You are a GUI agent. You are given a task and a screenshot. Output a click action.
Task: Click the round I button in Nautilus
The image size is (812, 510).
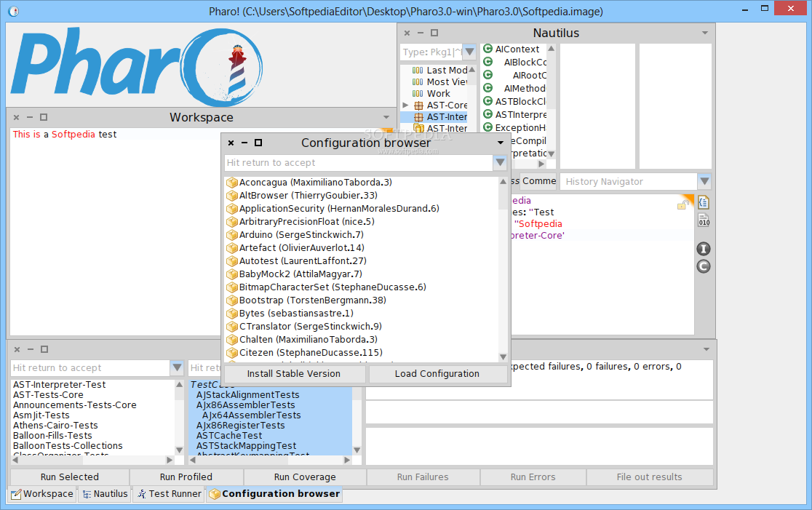(x=704, y=249)
